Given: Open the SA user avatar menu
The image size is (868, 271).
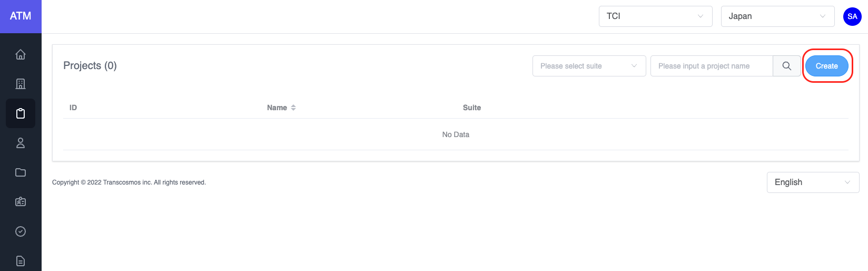Looking at the screenshot, I should (x=852, y=16).
